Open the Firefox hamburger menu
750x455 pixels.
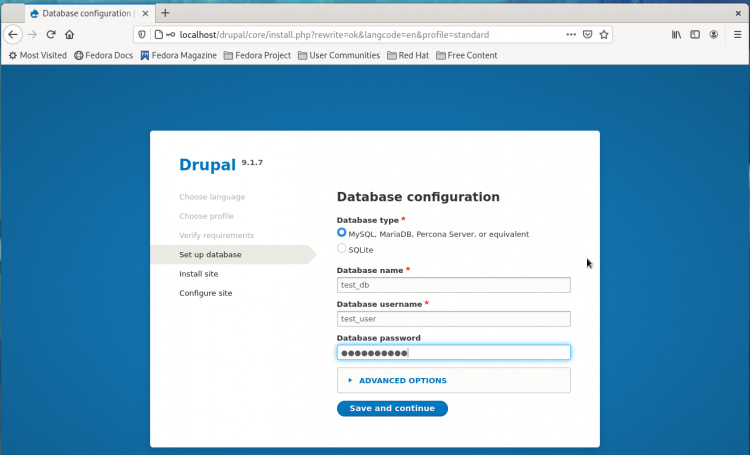735,34
